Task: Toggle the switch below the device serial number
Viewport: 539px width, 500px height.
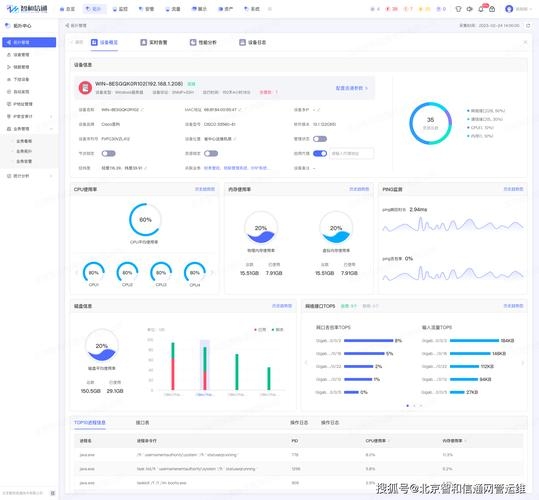Action: click(x=108, y=153)
